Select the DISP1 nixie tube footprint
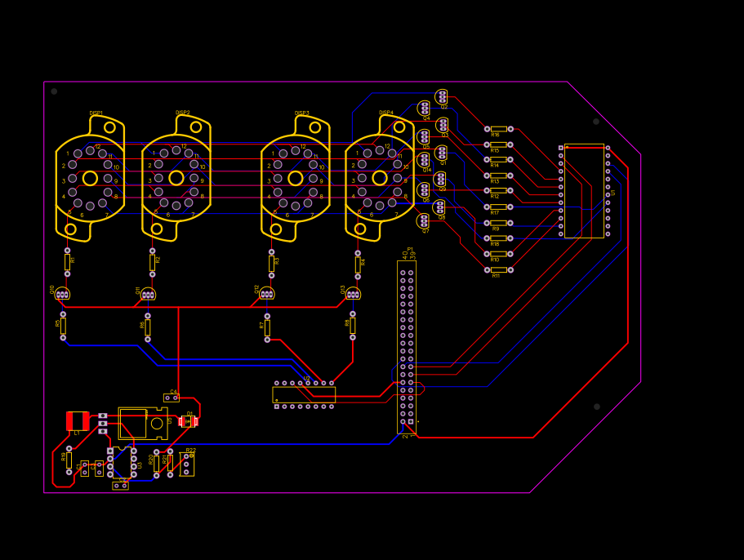 [x=90, y=180]
